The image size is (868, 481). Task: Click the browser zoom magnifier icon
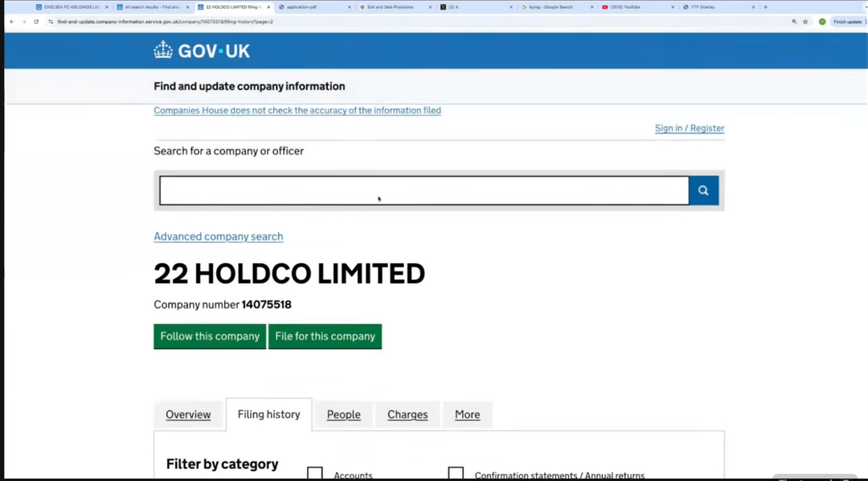point(794,22)
